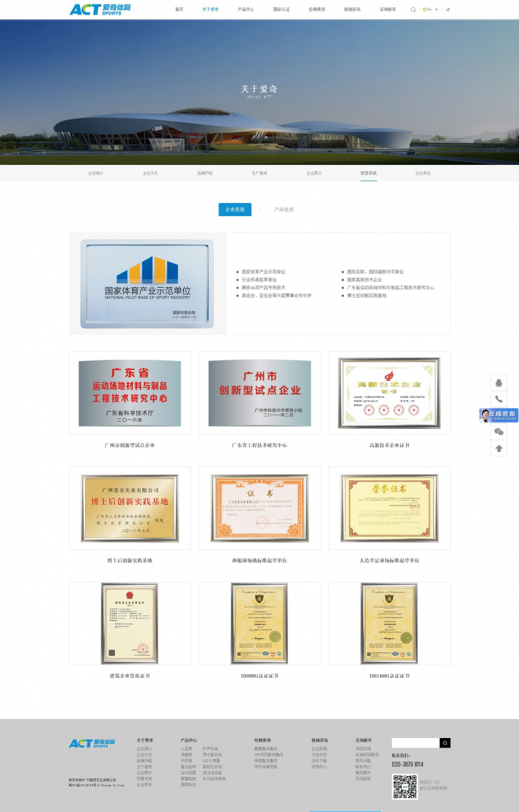
Task: Open the QQ chat floating icon
Action: pyautogui.click(x=499, y=383)
